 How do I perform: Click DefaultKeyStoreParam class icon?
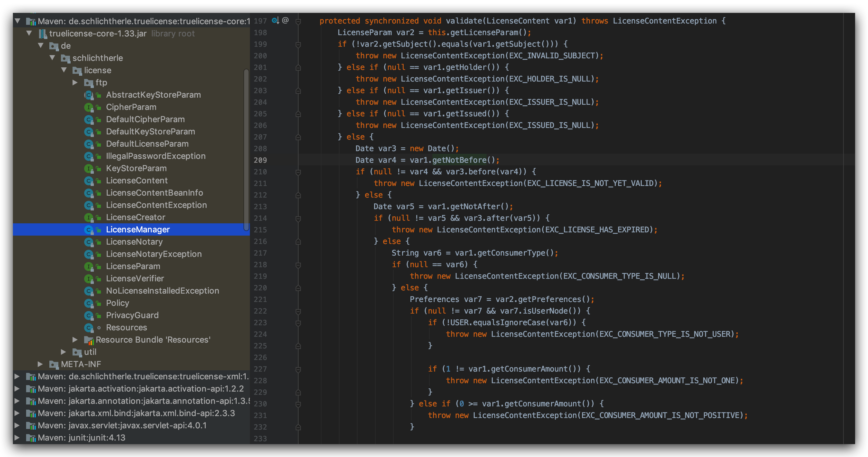89,132
